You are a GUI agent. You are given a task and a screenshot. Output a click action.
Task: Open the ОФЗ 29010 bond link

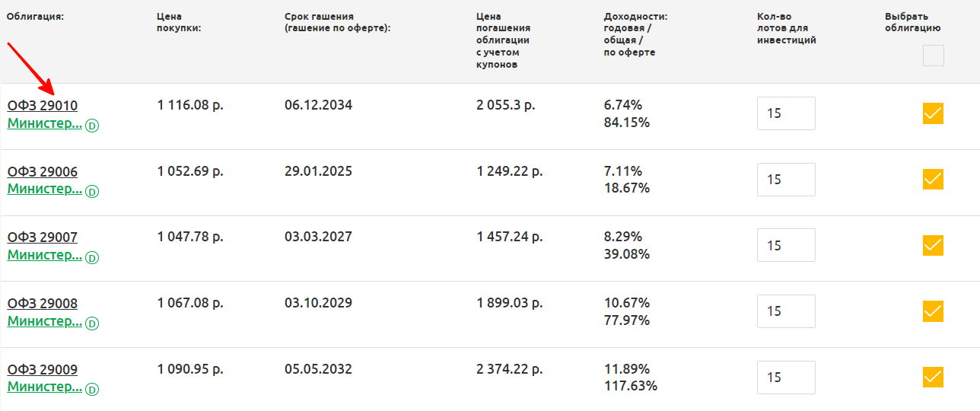point(43,106)
